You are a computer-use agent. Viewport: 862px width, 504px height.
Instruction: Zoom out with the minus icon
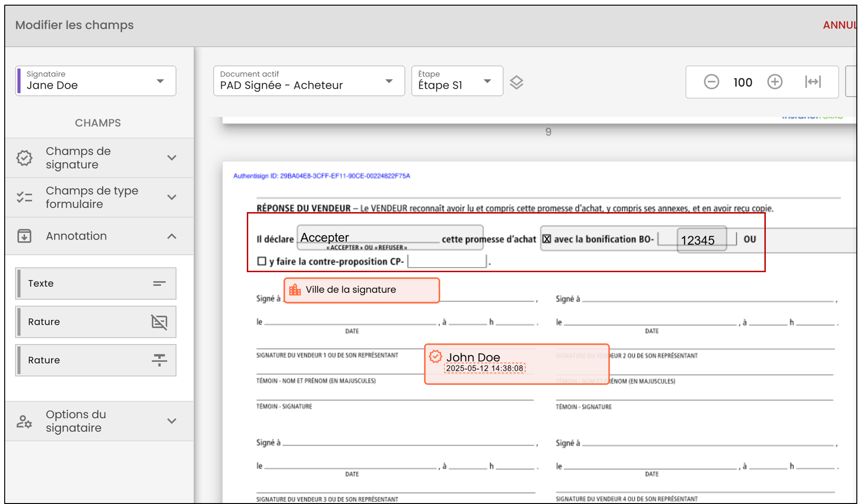click(x=711, y=82)
